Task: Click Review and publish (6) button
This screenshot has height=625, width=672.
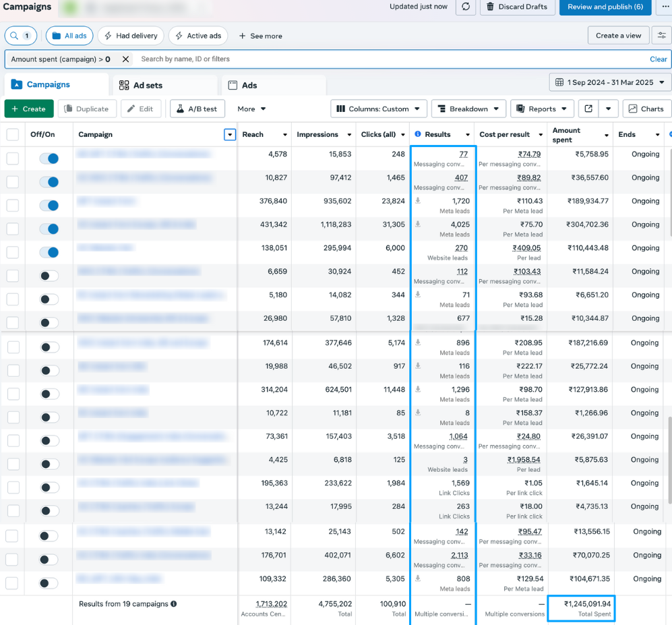Action: click(x=605, y=7)
